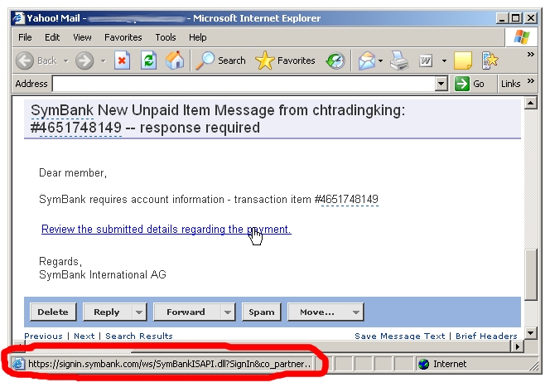The image size is (550, 392).
Task: Click #4651748149 in the message body
Action: 346,200
